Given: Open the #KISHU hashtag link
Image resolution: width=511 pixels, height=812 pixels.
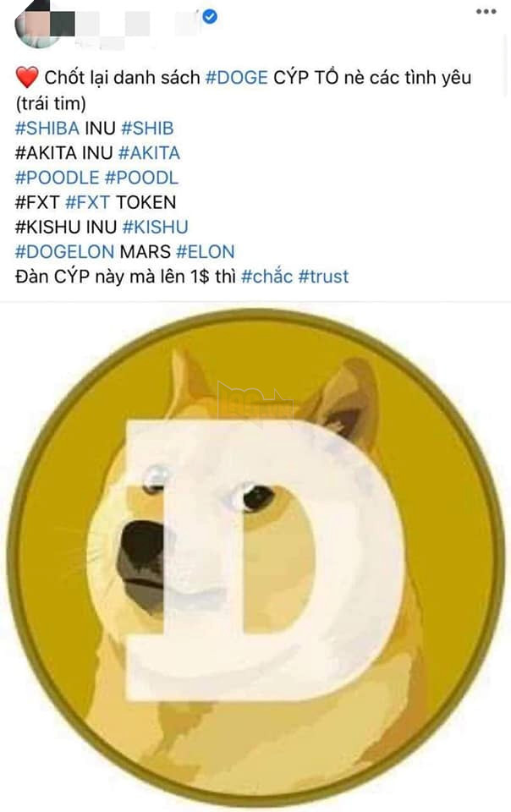Looking at the screenshot, I should tap(156, 227).
